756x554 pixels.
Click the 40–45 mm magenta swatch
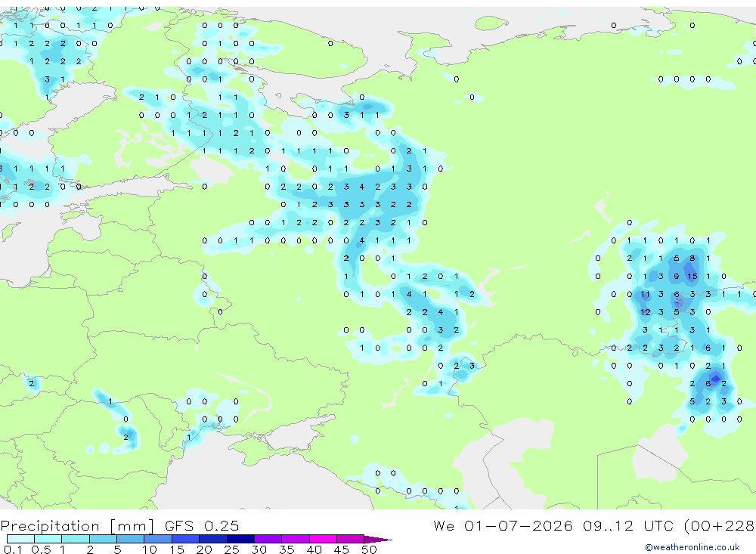(x=323, y=539)
